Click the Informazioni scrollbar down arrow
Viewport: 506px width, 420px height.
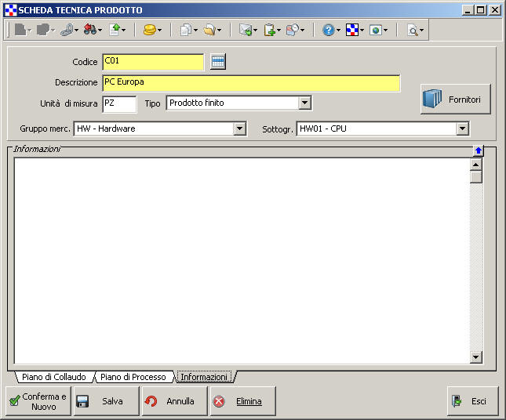475,357
